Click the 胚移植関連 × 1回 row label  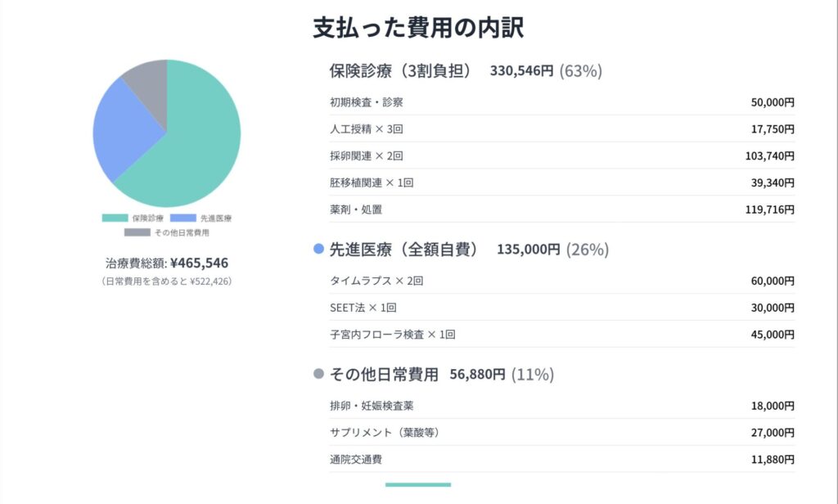[x=372, y=182]
